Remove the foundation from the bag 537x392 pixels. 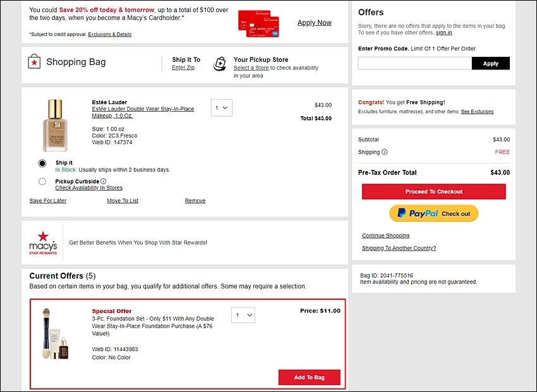pyautogui.click(x=195, y=201)
